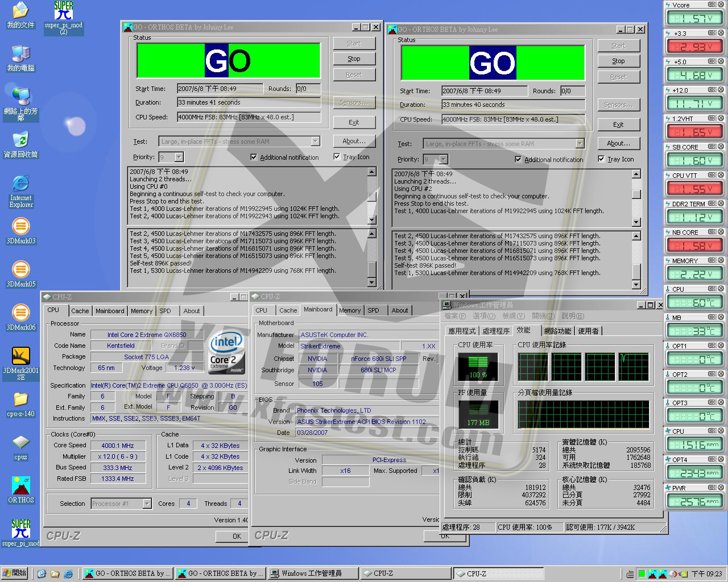Open the My Documents desktop folder

coord(20,15)
